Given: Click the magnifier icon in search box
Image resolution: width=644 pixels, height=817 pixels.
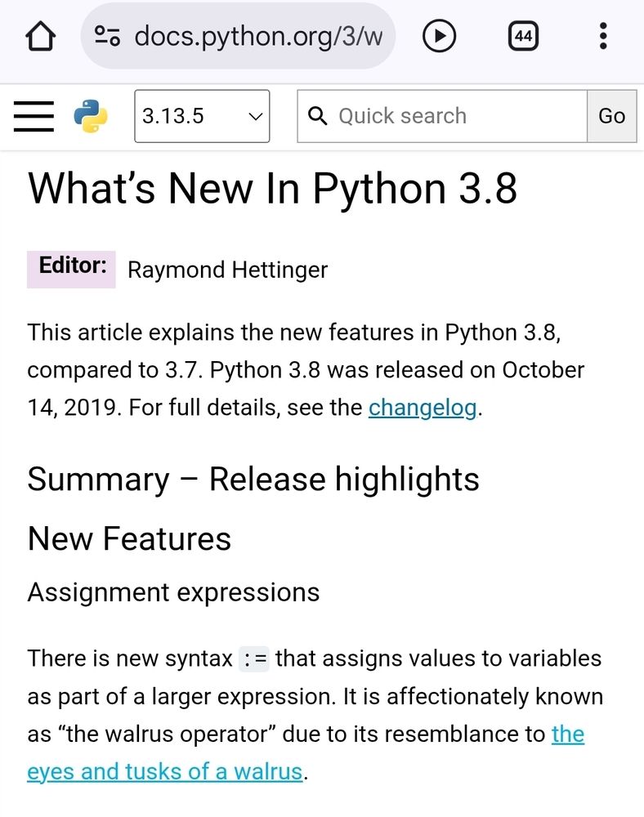Looking at the screenshot, I should tap(317, 116).
